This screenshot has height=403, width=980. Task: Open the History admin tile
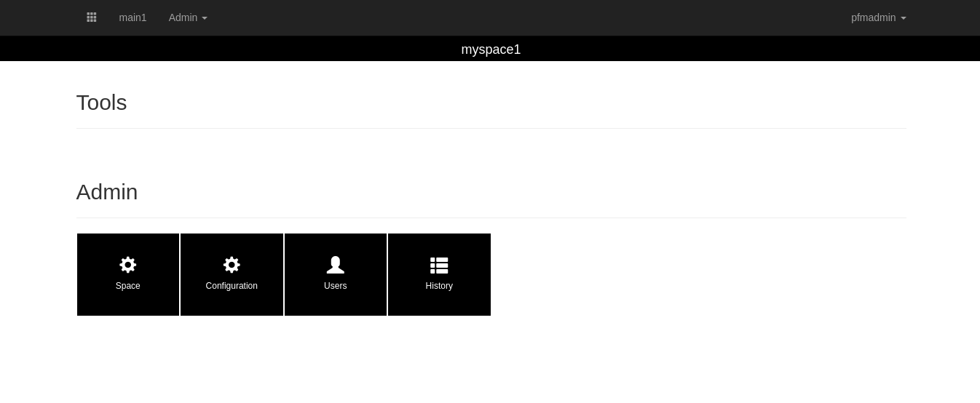(x=439, y=274)
